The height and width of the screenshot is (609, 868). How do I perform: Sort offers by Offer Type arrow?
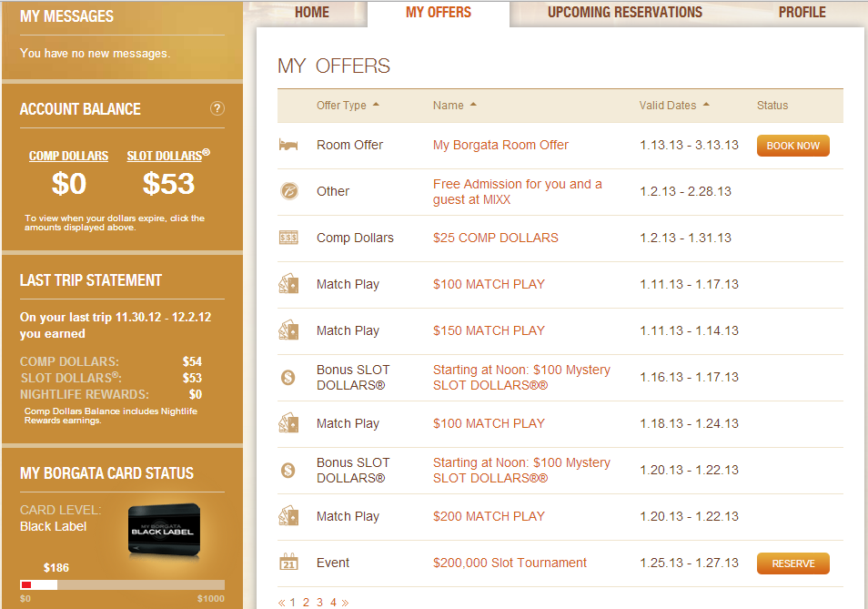376,104
